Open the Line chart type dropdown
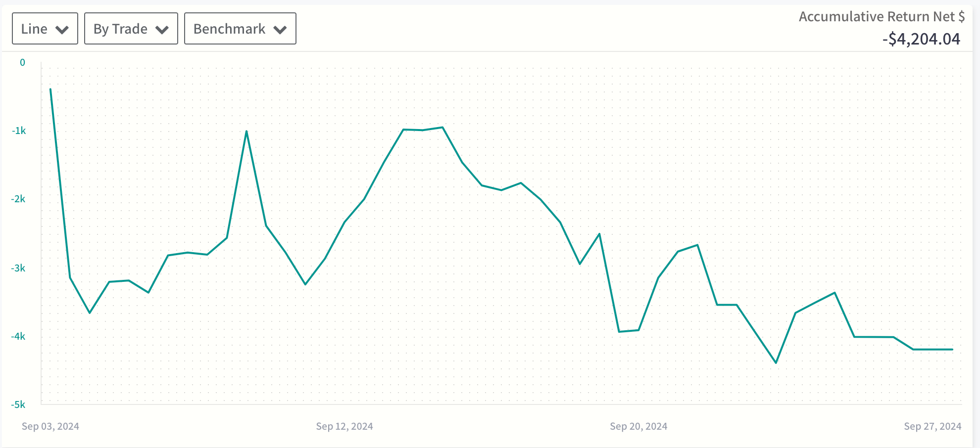 tap(45, 29)
